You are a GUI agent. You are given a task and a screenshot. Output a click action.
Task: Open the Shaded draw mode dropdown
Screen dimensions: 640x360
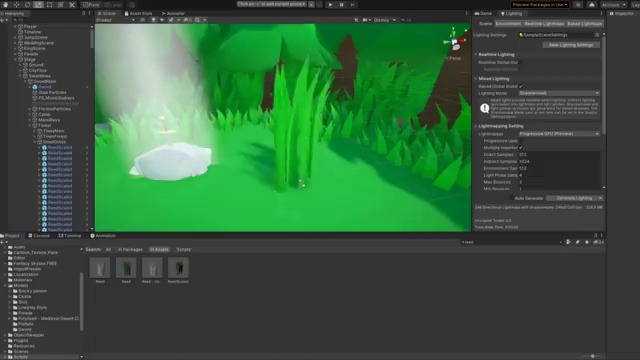116,20
